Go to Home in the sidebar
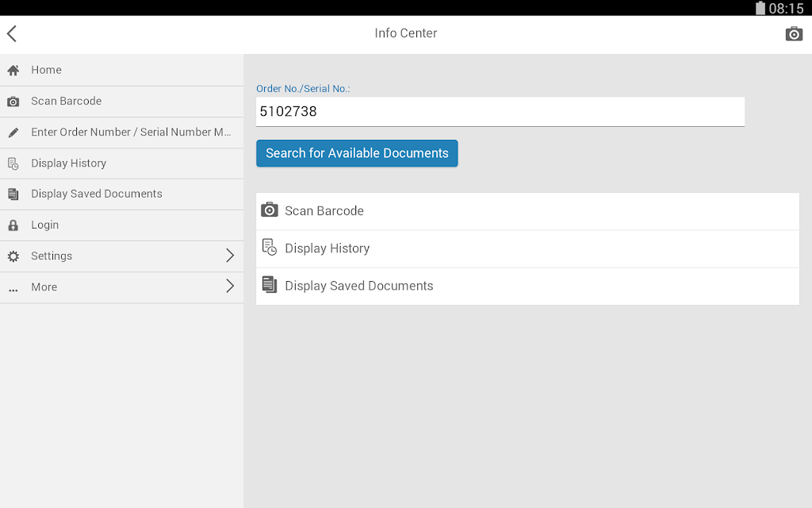This screenshot has width=812, height=508. (x=121, y=70)
